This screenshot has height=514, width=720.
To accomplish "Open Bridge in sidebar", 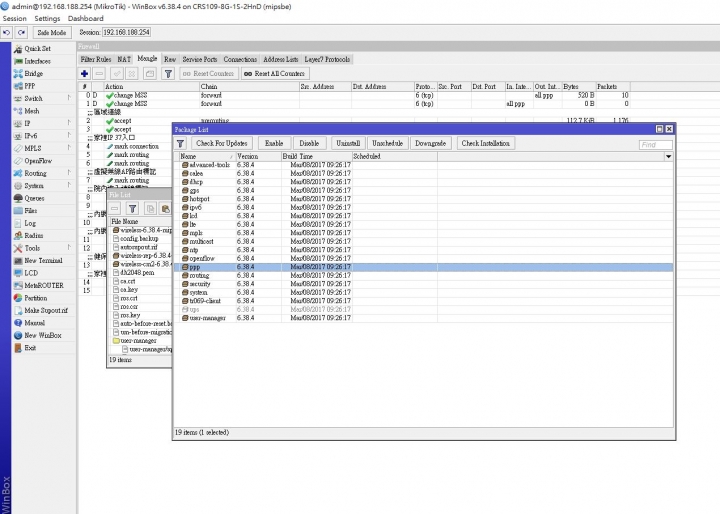I will click(x=34, y=73).
